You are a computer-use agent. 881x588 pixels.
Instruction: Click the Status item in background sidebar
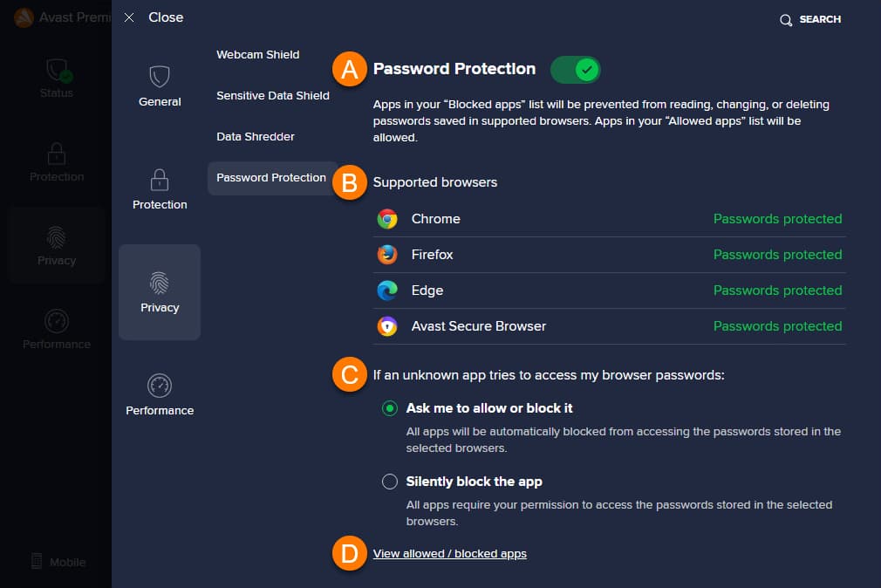pos(57,77)
